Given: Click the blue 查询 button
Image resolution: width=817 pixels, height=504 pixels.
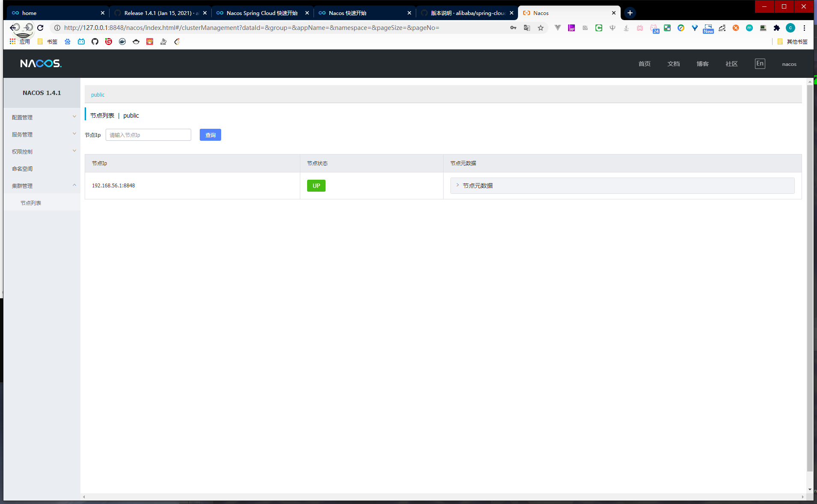Looking at the screenshot, I should 210,135.
